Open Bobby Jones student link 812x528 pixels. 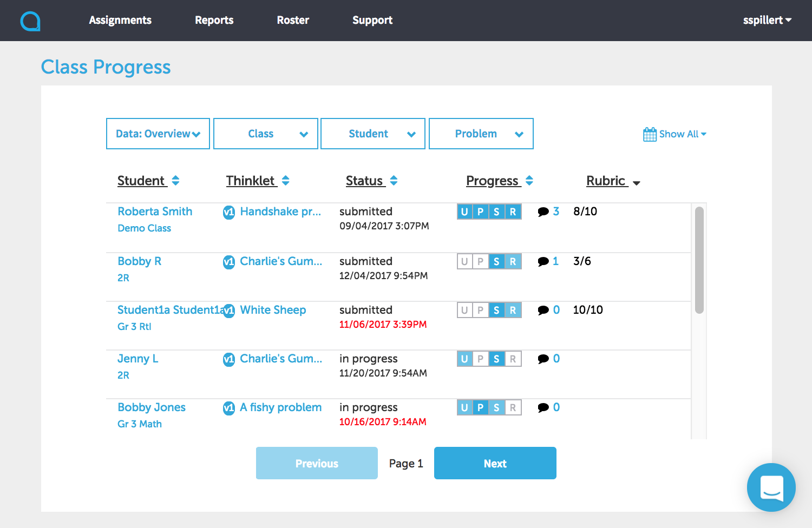pos(152,407)
